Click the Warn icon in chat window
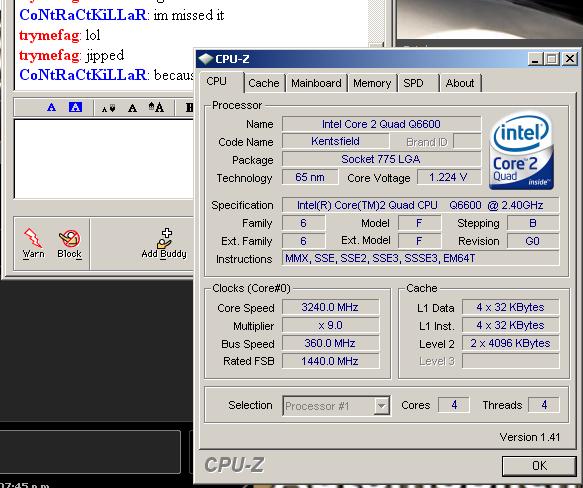The width and height of the screenshot is (583, 488). point(33,243)
